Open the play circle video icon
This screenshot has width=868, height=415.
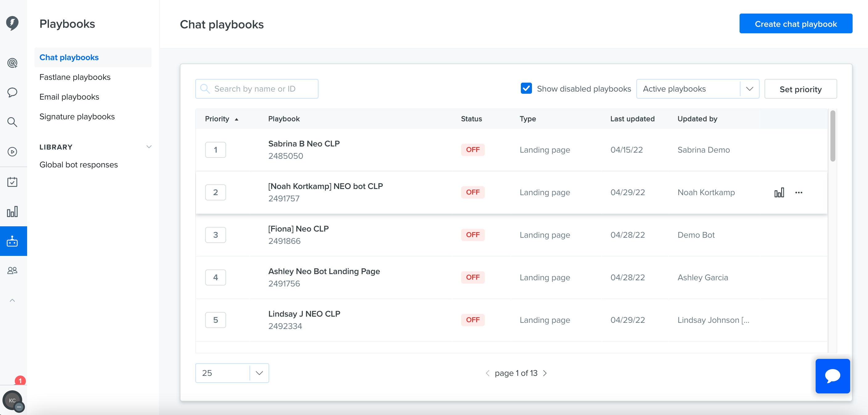[x=12, y=151]
